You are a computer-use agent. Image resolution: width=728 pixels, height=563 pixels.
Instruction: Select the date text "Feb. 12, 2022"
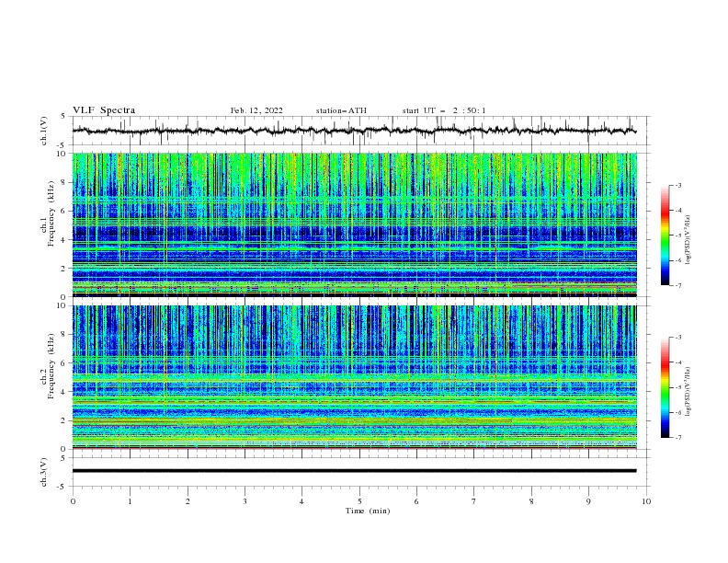click(256, 110)
